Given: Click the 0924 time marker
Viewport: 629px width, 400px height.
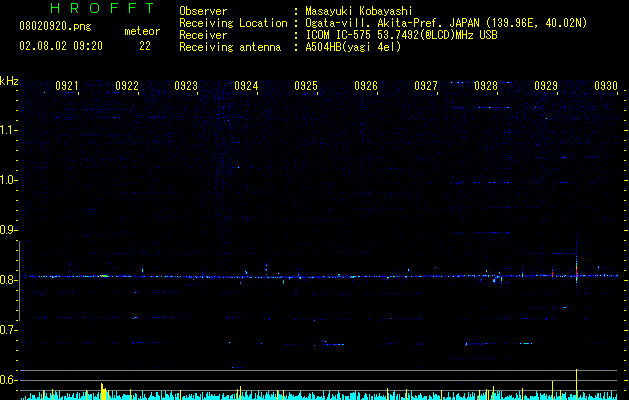Looking at the screenshot, I should coord(246,86).
